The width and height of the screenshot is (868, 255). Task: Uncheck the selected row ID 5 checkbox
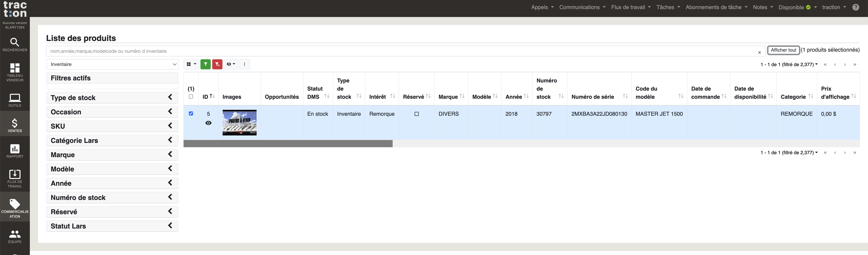click(x=191, y=113)
